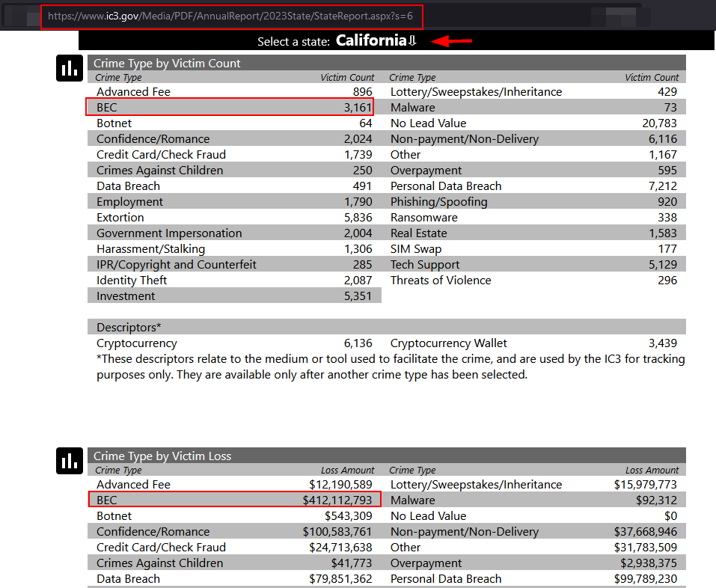Click the Investment crime type row
Screen dimensions: 716x588
click(126, 296)
